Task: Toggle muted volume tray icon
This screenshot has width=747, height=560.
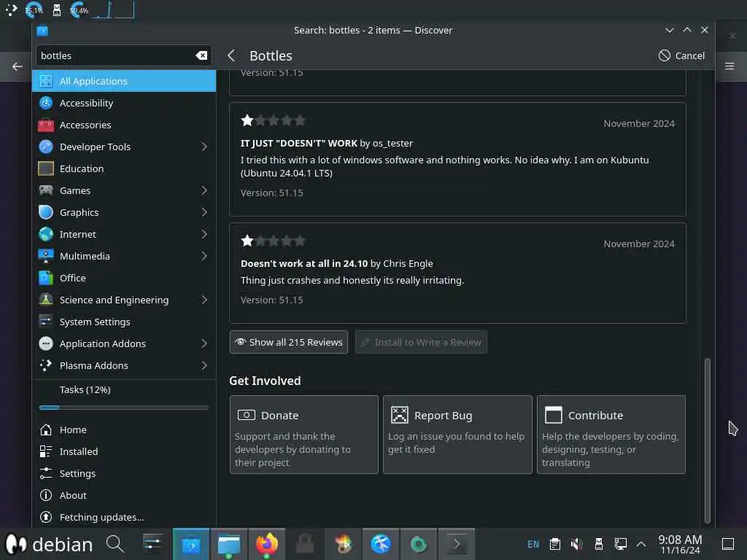Action: [577, 544]
